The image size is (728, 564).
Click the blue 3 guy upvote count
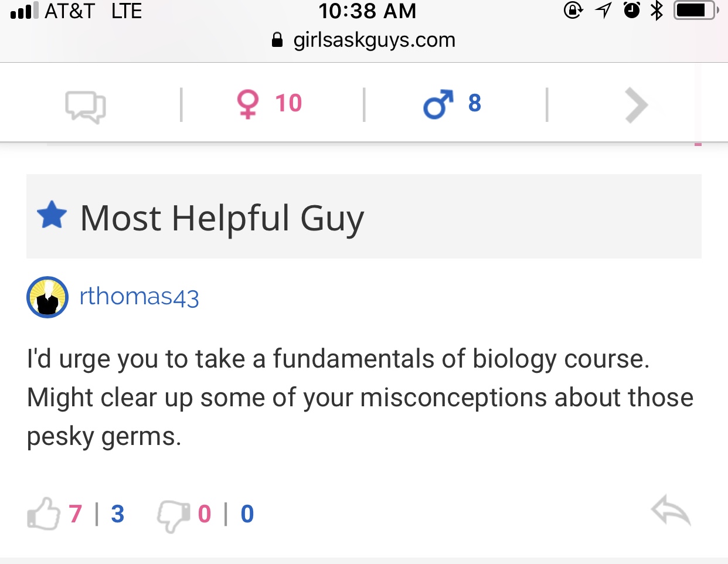click(118, 514)
